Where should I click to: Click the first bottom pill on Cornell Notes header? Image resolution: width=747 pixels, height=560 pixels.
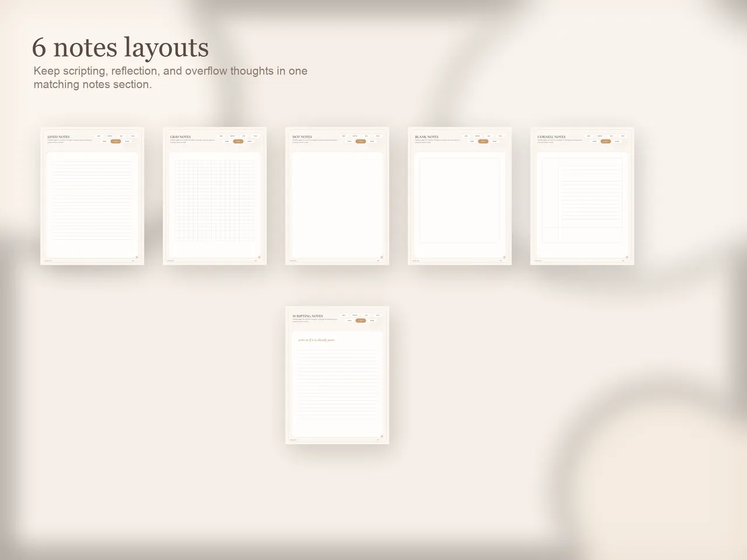(594, 141)
